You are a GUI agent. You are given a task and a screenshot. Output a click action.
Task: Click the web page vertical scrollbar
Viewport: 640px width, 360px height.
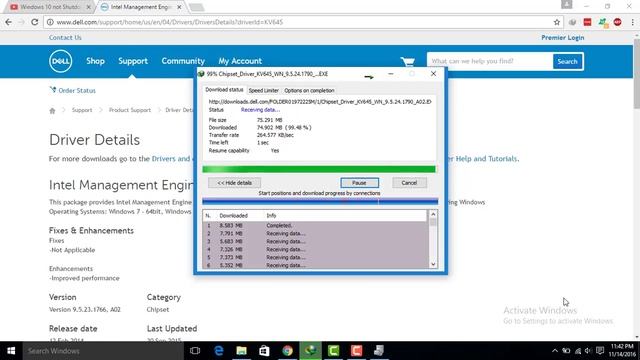[636, 186]
